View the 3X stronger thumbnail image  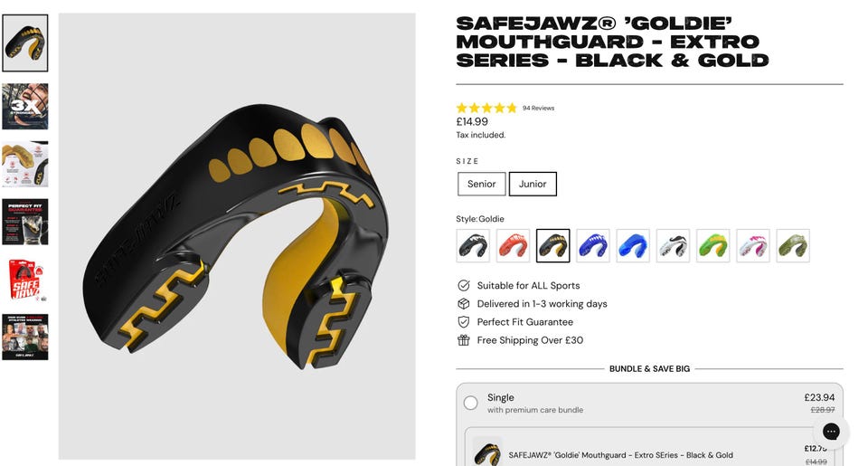tap(25, 107)
